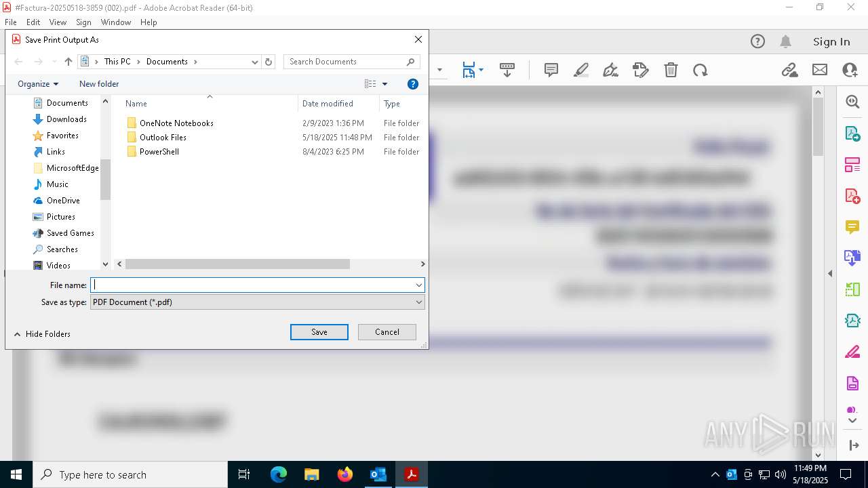Viewport: 868px width, 488px height.
Task: Open the File name history dropdown
Action: point(418,285)
